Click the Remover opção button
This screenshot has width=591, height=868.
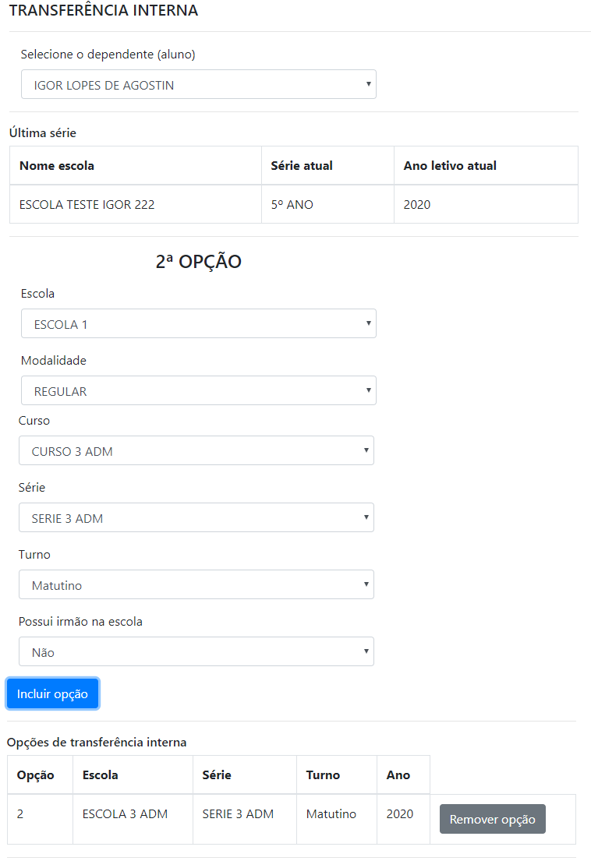pos(492,820)
